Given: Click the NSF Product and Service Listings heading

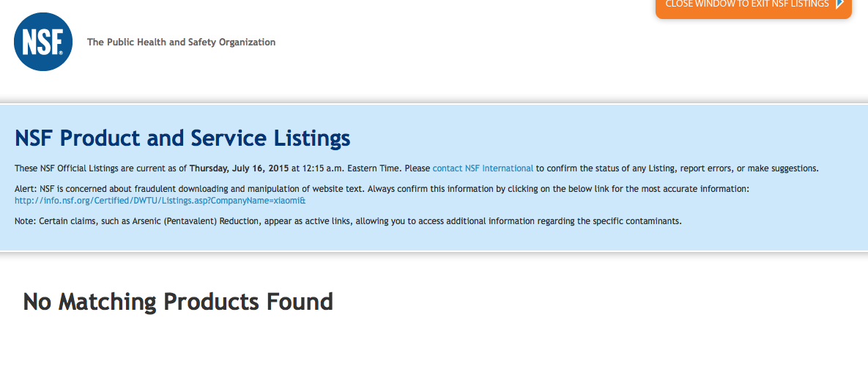Looking at the screenshot, I should (182, 138).
